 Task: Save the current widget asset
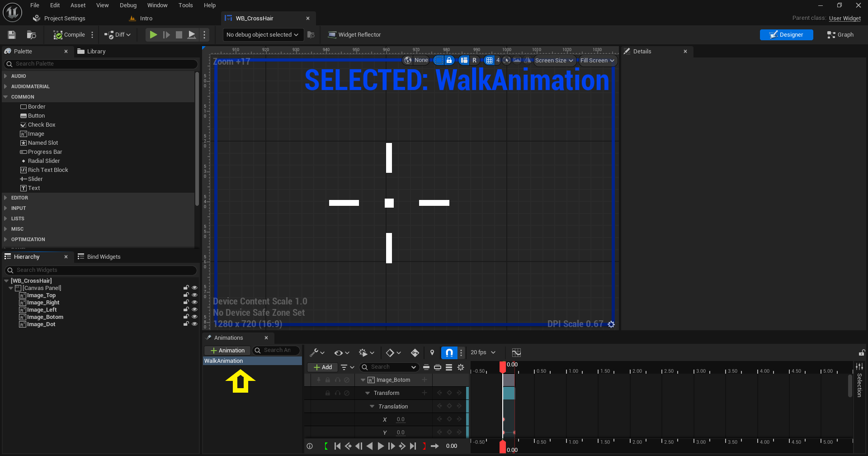coord(12,35)
